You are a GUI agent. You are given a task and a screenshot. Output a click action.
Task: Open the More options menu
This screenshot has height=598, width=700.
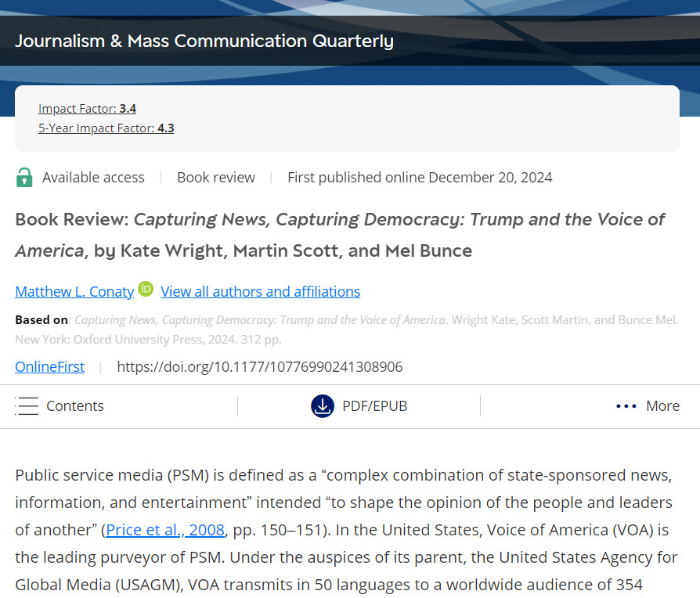coord(648,406)
